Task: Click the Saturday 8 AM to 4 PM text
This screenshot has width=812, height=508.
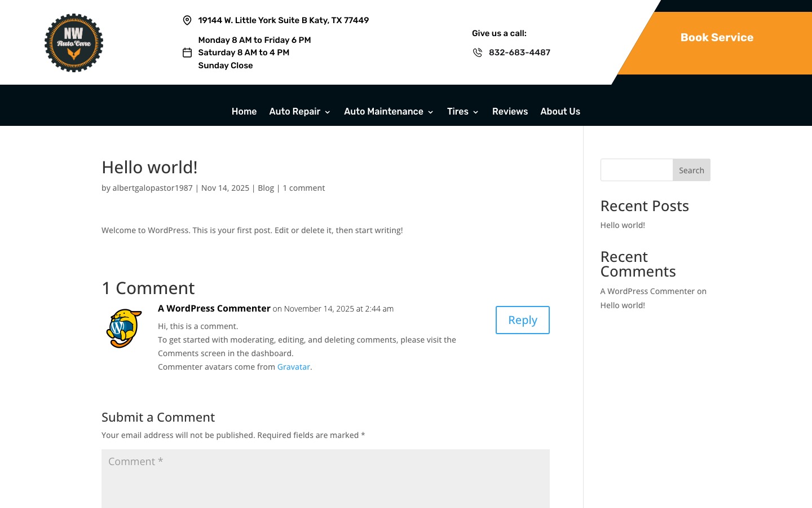Action: [244, 52]
